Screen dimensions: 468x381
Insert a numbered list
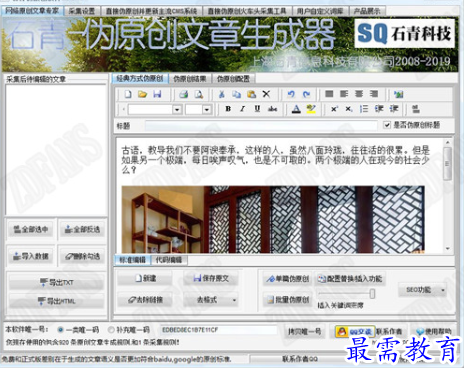[x=364, y=109]
